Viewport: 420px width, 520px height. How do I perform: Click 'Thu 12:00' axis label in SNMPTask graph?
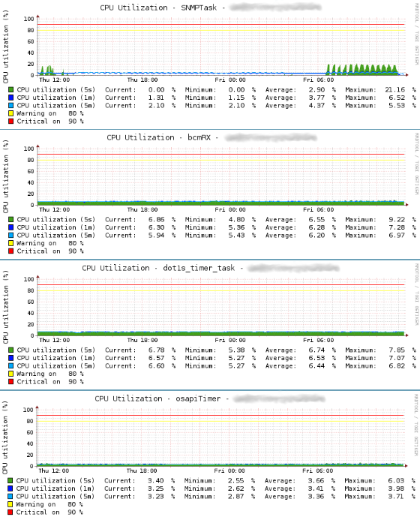54,80
